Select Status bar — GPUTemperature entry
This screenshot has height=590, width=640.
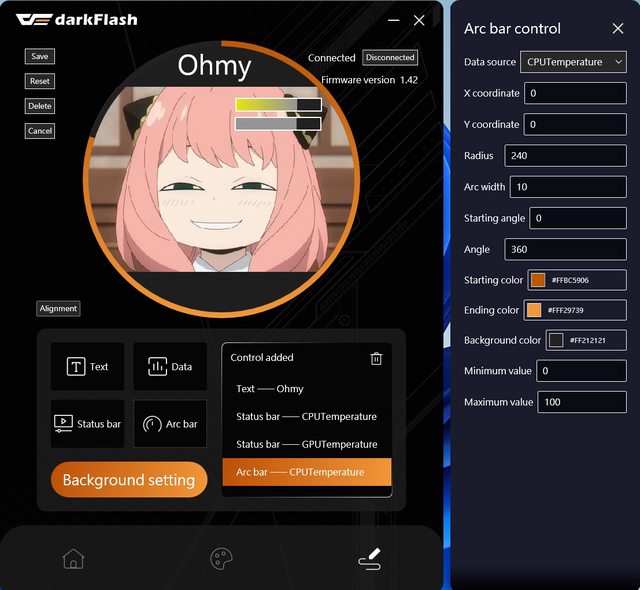click(x=306, y=444)
